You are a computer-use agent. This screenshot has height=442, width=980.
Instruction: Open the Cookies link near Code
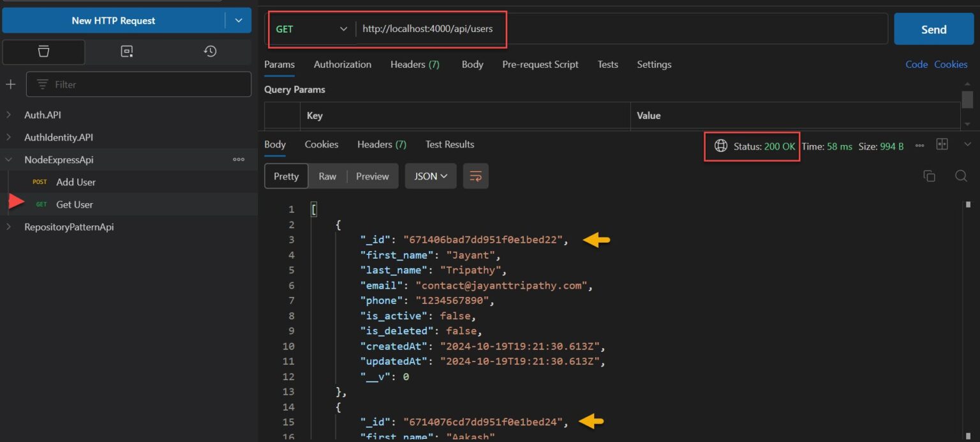click(951, 65)
